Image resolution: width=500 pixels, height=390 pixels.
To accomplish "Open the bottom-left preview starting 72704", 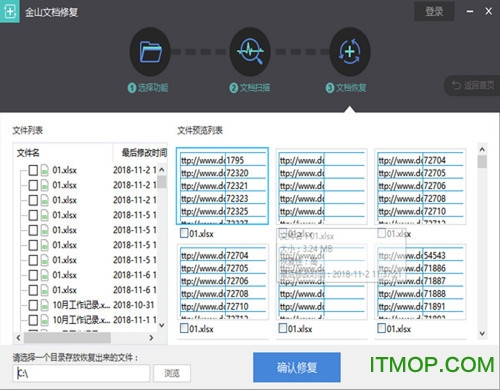I will click(222, 282).
